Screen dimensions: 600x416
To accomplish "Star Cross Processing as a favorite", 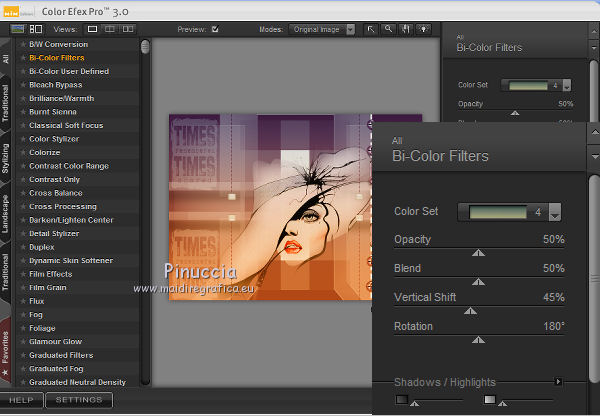I will tap(23, 206).
